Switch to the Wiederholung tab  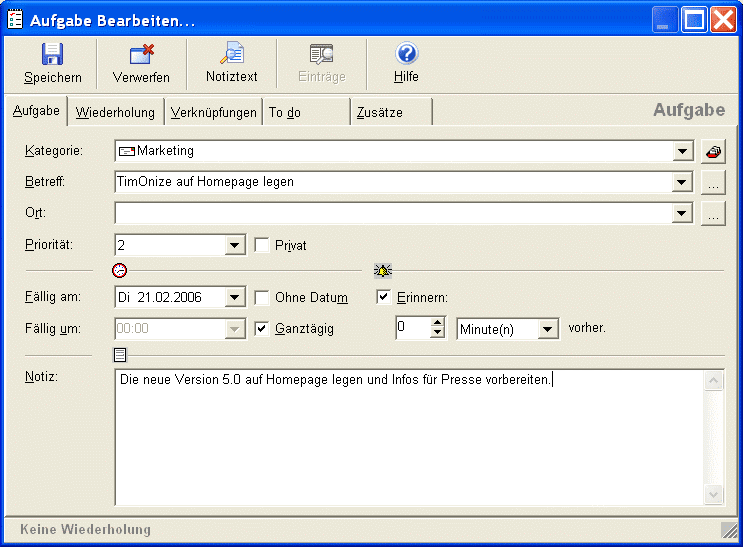pyautogui.click(x=115, y=113)
